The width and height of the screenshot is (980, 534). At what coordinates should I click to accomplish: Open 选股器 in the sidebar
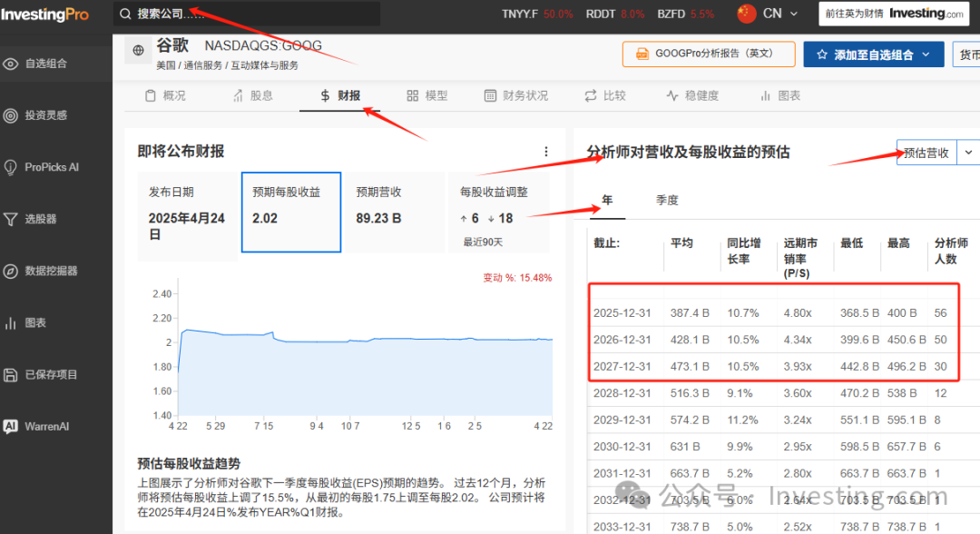(56, 220)
